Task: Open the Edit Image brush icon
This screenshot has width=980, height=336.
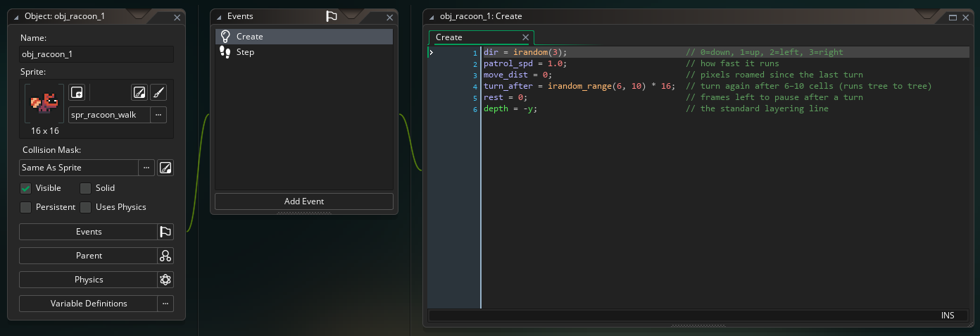Action: [158, 92]
